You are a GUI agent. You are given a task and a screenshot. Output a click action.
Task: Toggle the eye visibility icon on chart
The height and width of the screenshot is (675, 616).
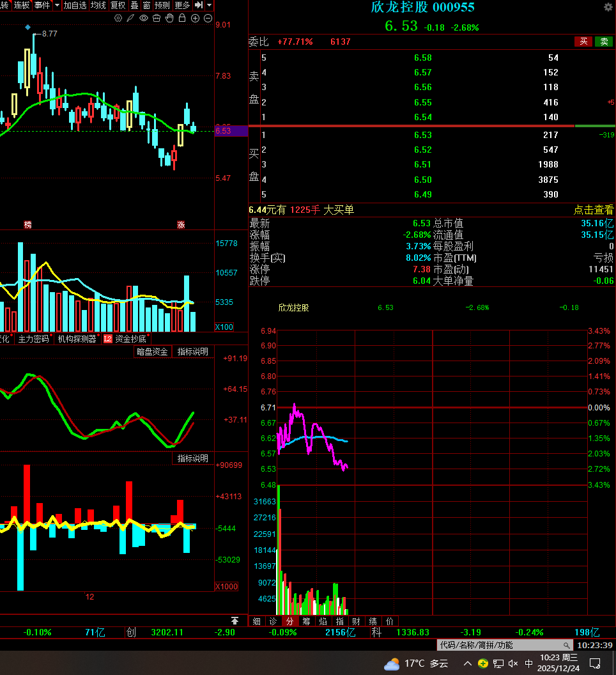pos(143,18)
